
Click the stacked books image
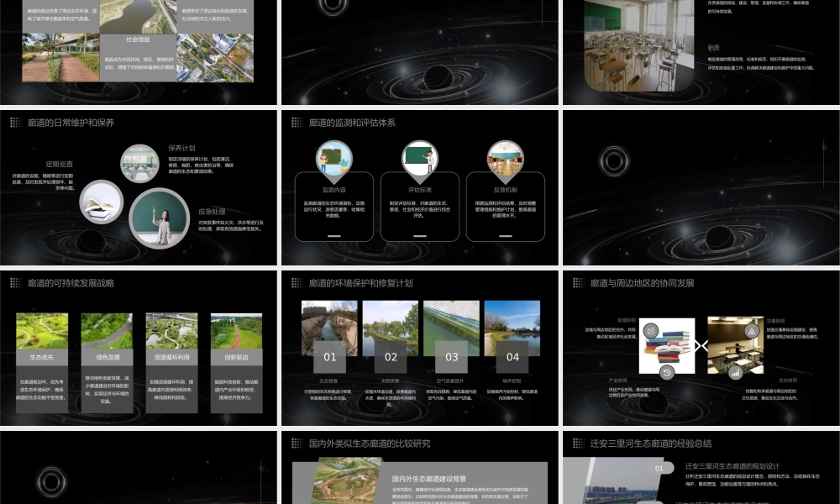[x=667, y=345]
